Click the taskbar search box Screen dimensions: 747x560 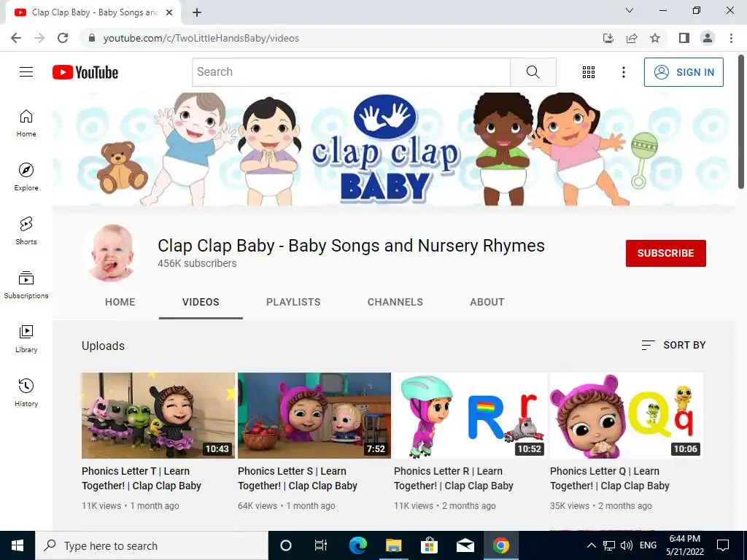(x=152, y=545)
